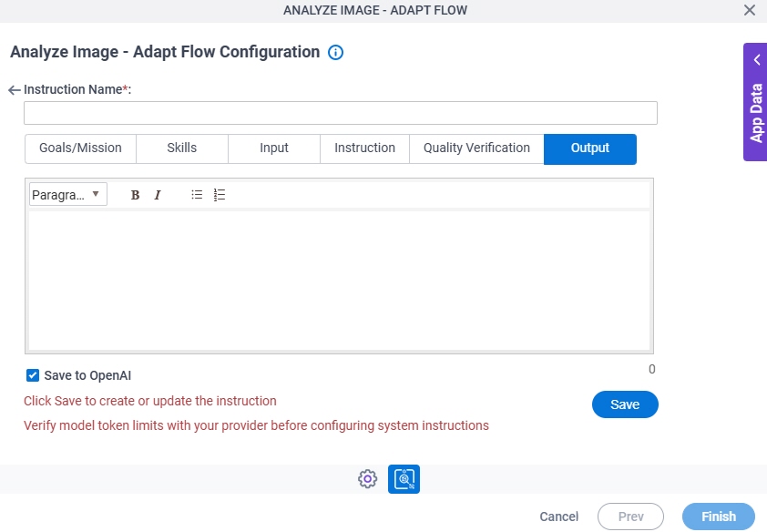
Task: Switch to the Skills tab
Action: pos(182,148)
